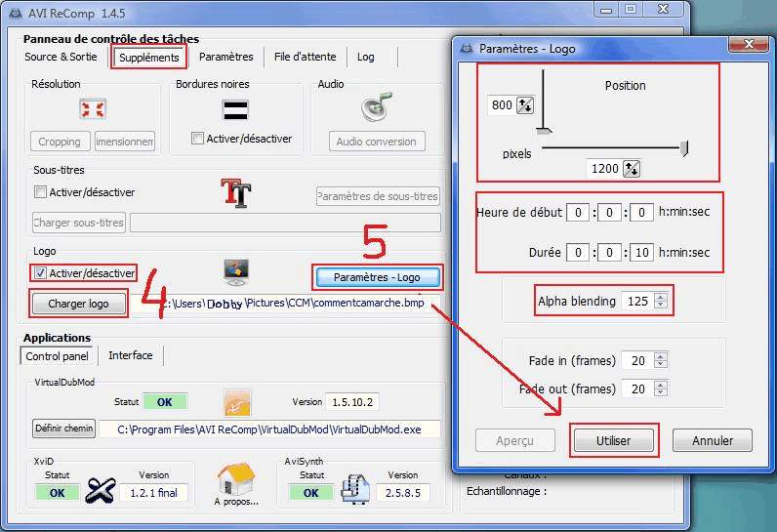Enable Bordures noires Activer/désactiver checkbox
The height and width of the screenshot is (532, 777).
point(197,139)
